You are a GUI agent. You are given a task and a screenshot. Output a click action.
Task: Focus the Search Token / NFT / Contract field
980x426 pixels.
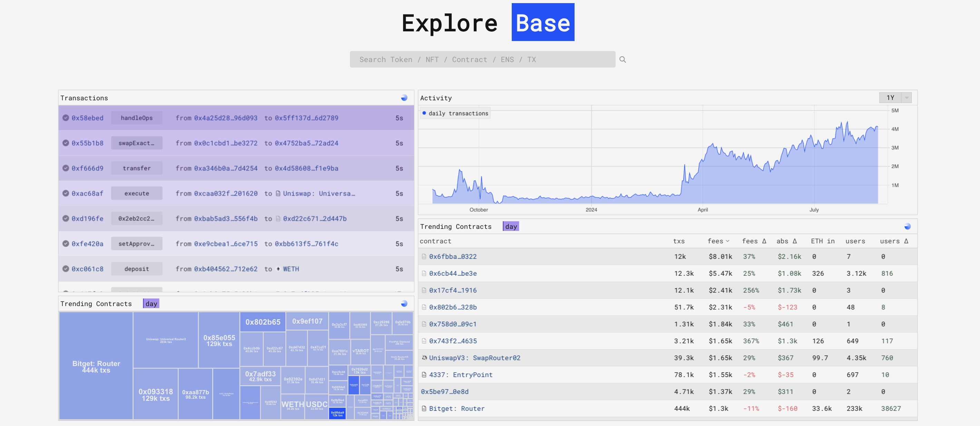click(482, 59)
